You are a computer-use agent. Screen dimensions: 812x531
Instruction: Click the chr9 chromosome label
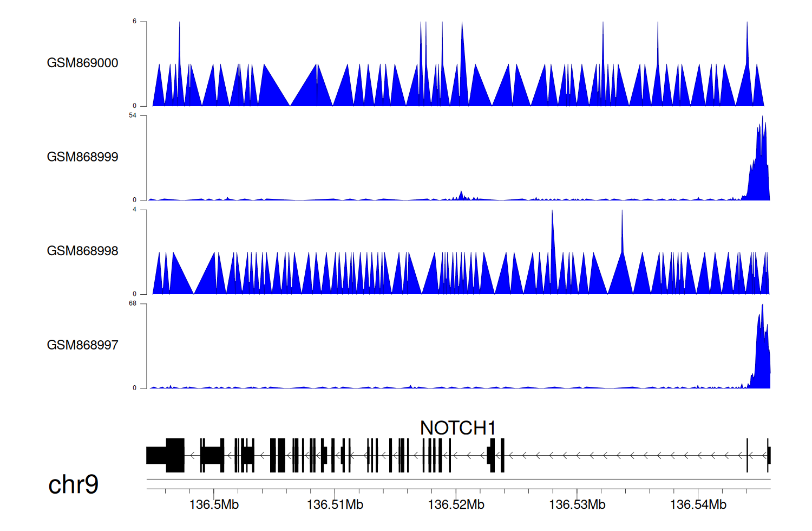[x=73, y=484]
